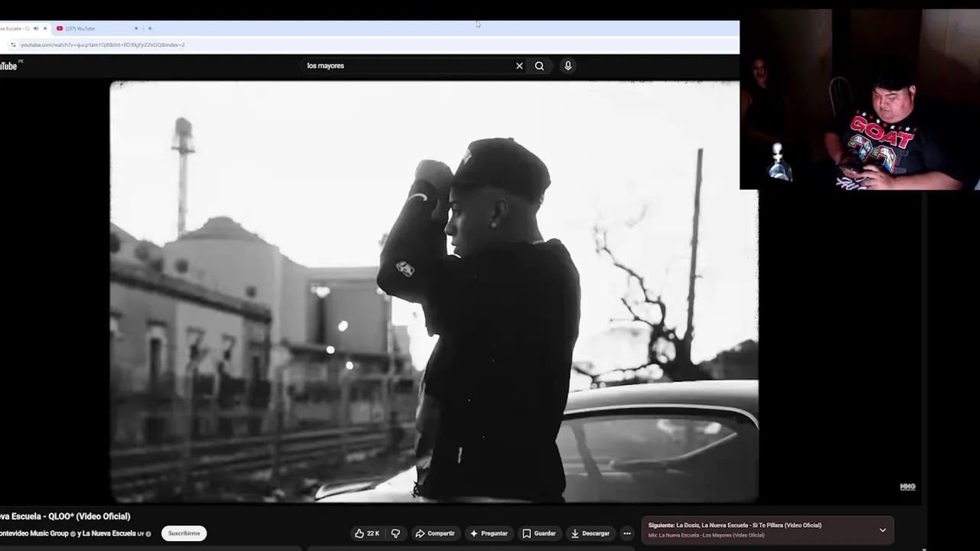The width and height of the screenshot is (980, 551).
Task: Open La Nueva Escuela channel link
Action: pos(109,533)
